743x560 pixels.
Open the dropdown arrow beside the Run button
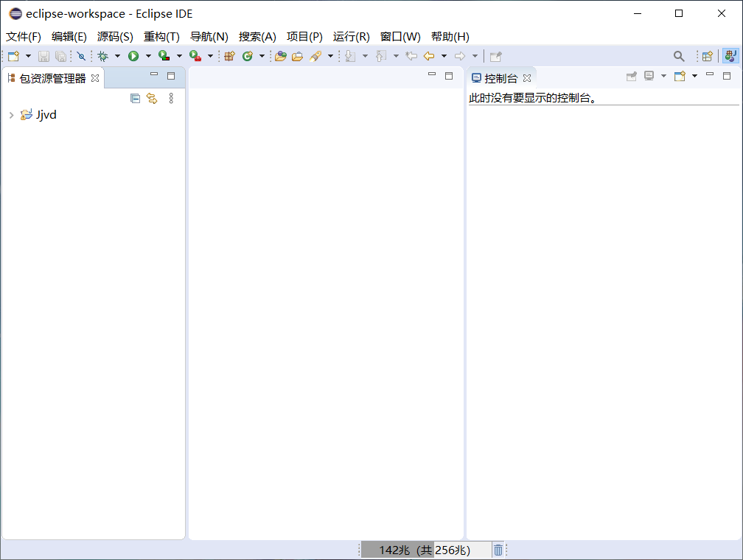click(147, 56)
